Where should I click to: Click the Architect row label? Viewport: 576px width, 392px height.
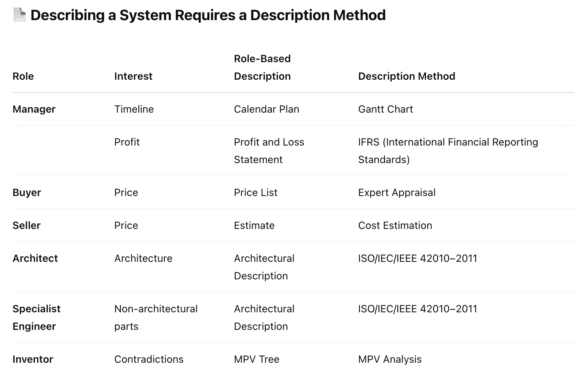[x=35, y=258]
